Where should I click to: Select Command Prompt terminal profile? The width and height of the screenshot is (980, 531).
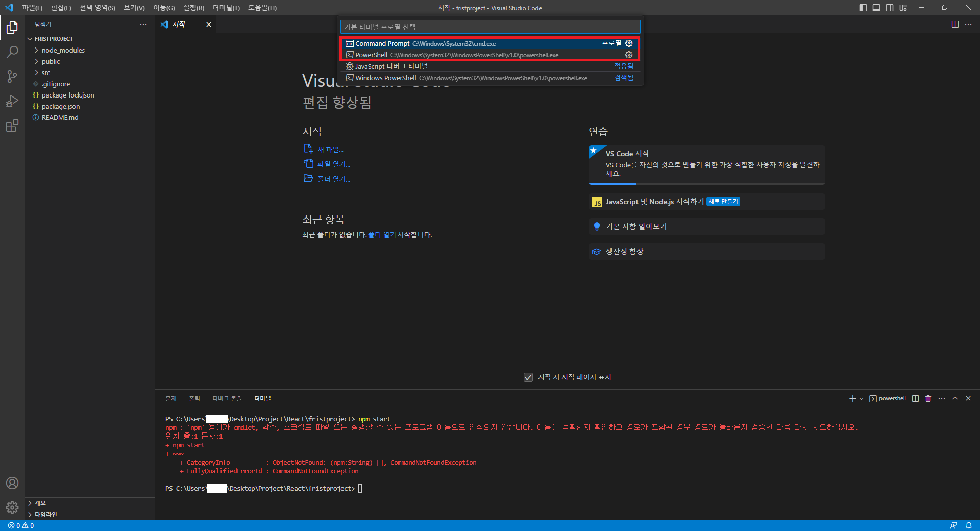[x=489, y=43]
